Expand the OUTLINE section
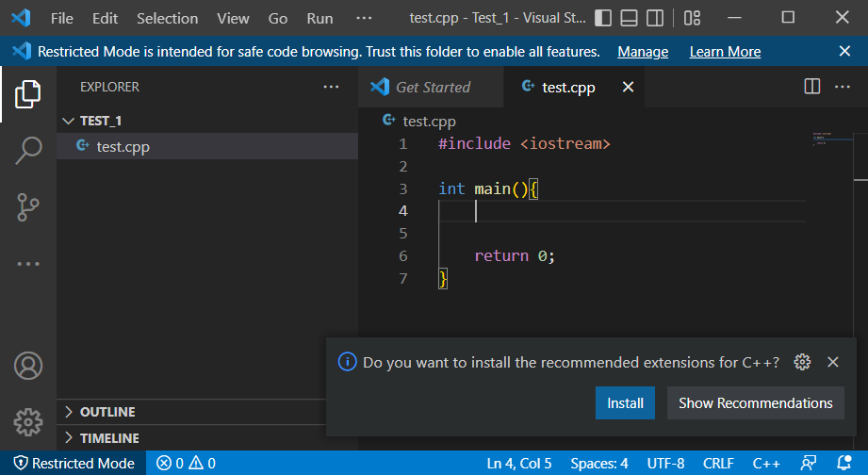 [191, 412]
